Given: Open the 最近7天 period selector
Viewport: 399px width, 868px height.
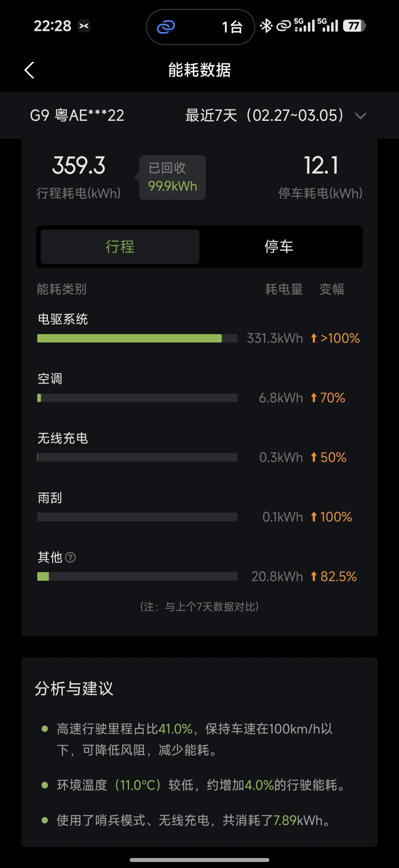Looking at the screenshot, I should click(264, 116).
